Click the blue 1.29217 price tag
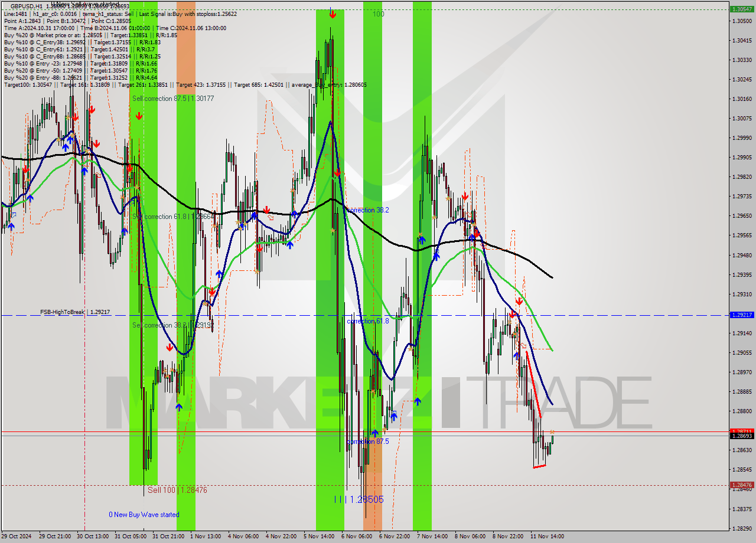Viewport: 756px width, 543px height. coord(742,315)
